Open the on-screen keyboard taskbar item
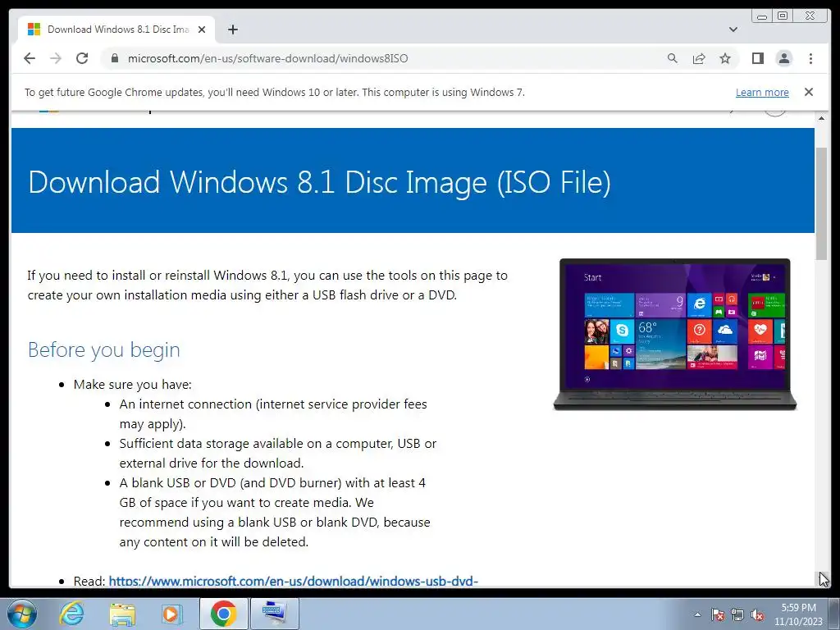840x630 pixels. pos(275,614)
